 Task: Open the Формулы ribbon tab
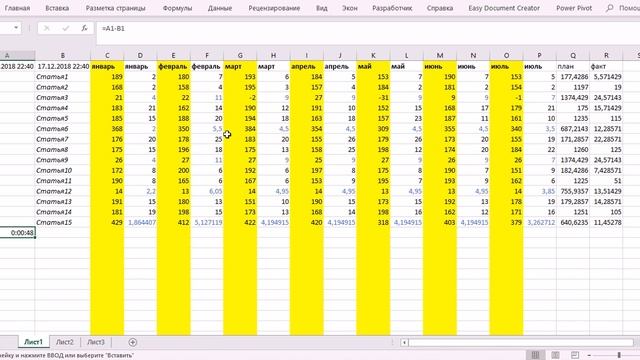(x=177, y=8)
